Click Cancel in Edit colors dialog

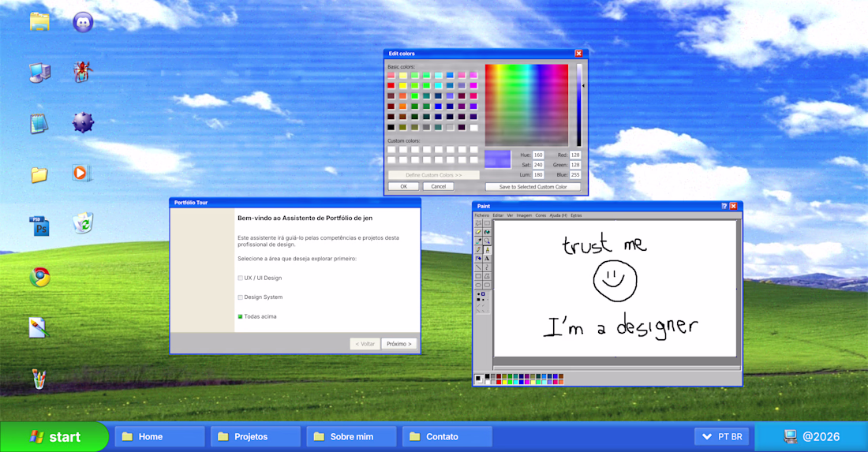pos(439,186)
